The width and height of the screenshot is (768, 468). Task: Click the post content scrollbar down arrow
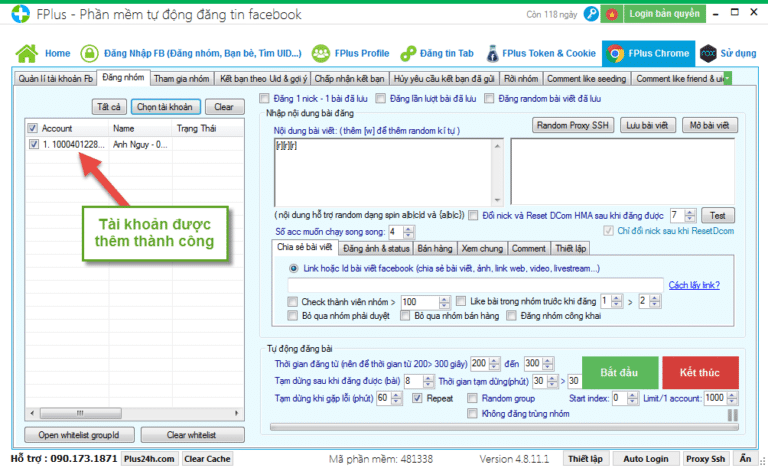click(x=498, y=200)
